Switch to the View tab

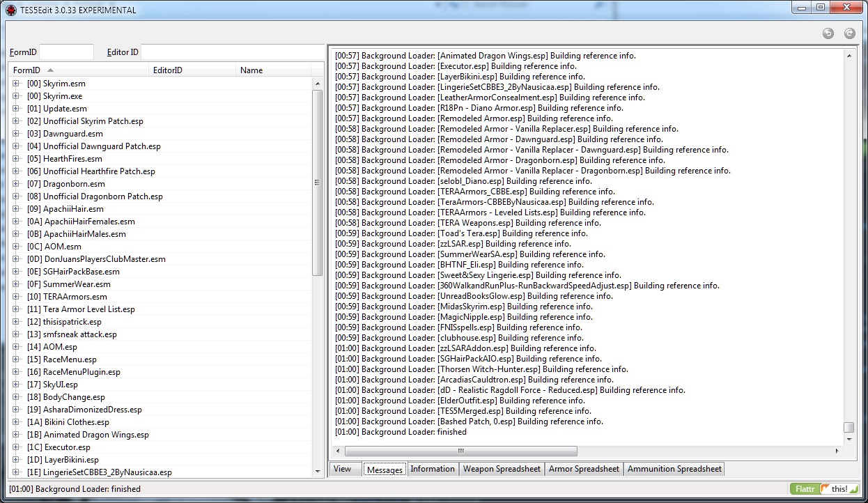pyautogui.click(x=342, y=469)
